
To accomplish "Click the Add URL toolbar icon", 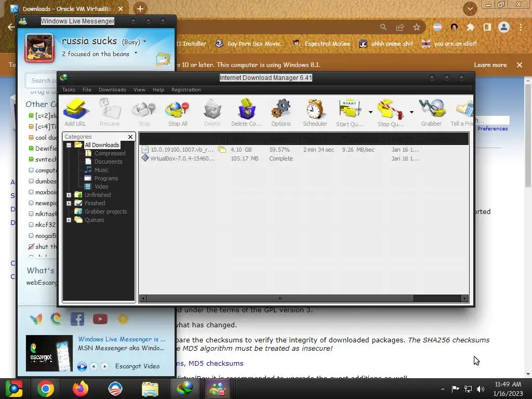I will [75, 112].
